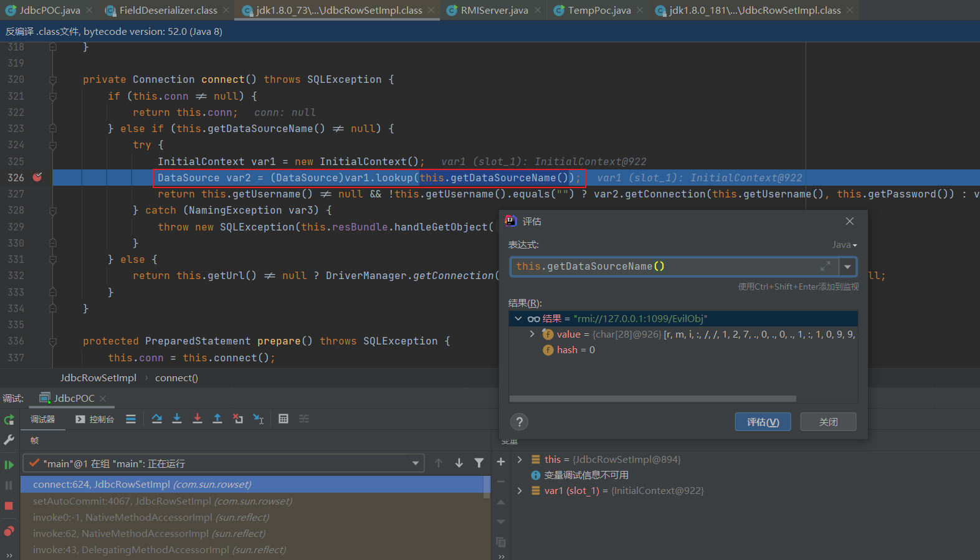Stop debugging with the red square icon
The image size is (980, 560).
coord(9,506)
